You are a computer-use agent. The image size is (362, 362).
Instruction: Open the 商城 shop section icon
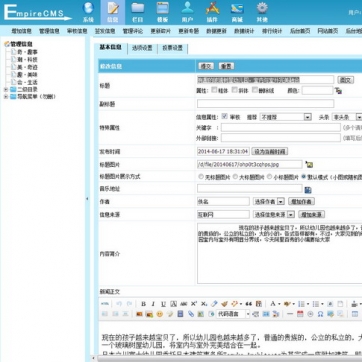[237, 12]
